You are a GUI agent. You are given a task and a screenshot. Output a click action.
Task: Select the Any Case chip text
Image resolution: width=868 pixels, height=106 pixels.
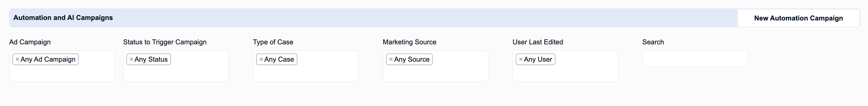279,59
